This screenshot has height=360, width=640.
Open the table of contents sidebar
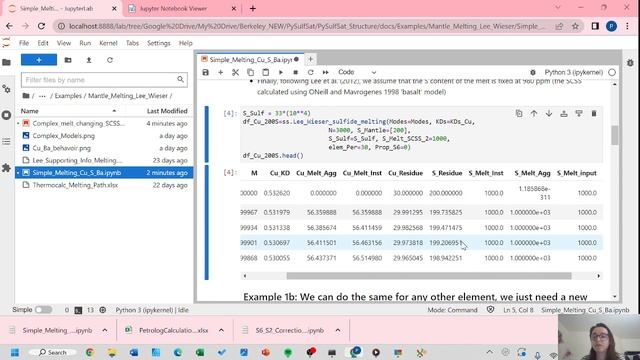click(x=7, y=142)
